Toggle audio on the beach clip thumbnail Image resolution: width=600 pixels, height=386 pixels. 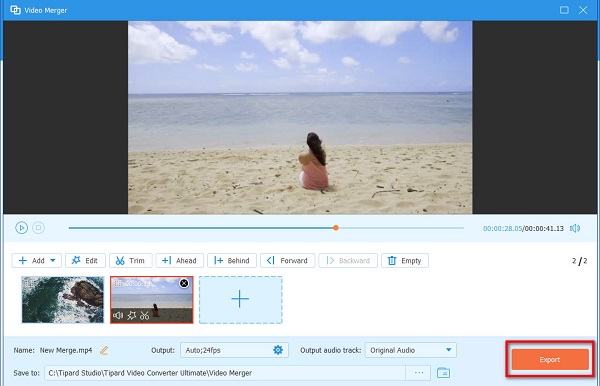pyautogui.click(x=118, y=316)
